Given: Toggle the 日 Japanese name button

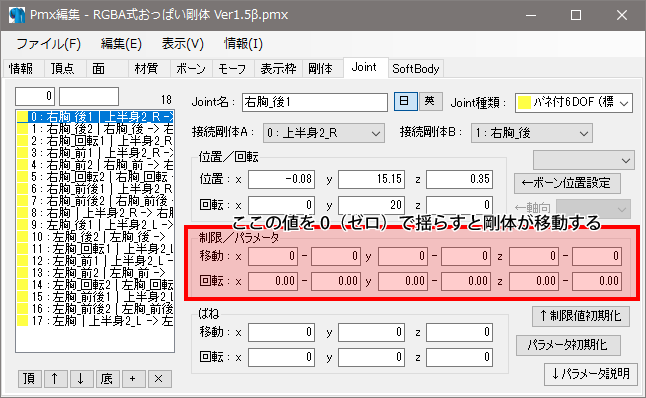Looking at the screenshot, I should point(405,101).
